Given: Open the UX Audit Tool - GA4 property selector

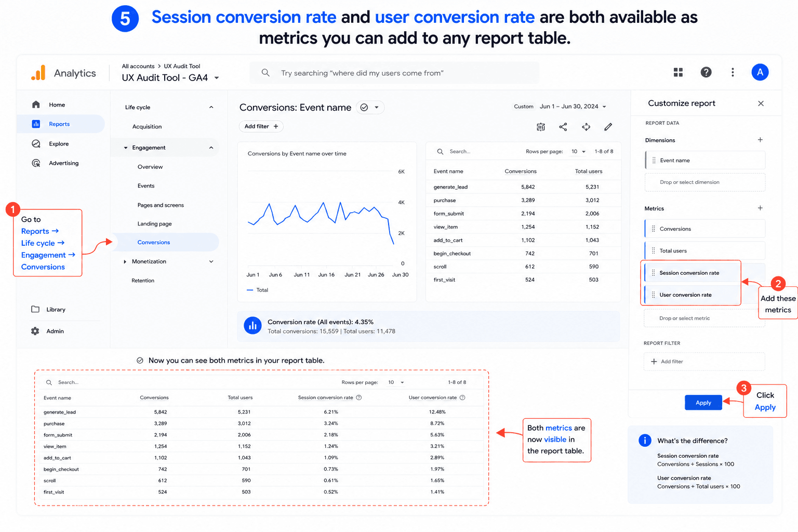Looking at the screenshot, I should pos(170,78).
